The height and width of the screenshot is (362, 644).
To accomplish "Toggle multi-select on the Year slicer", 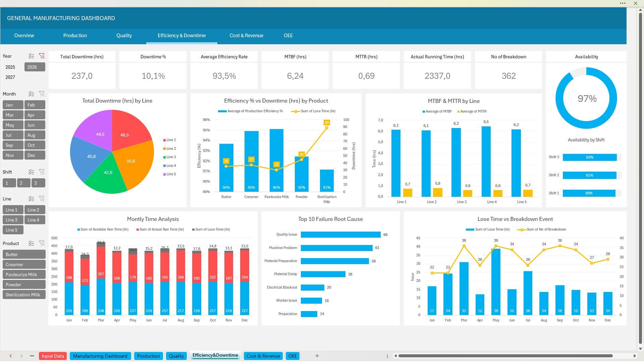I will (31, 56).
